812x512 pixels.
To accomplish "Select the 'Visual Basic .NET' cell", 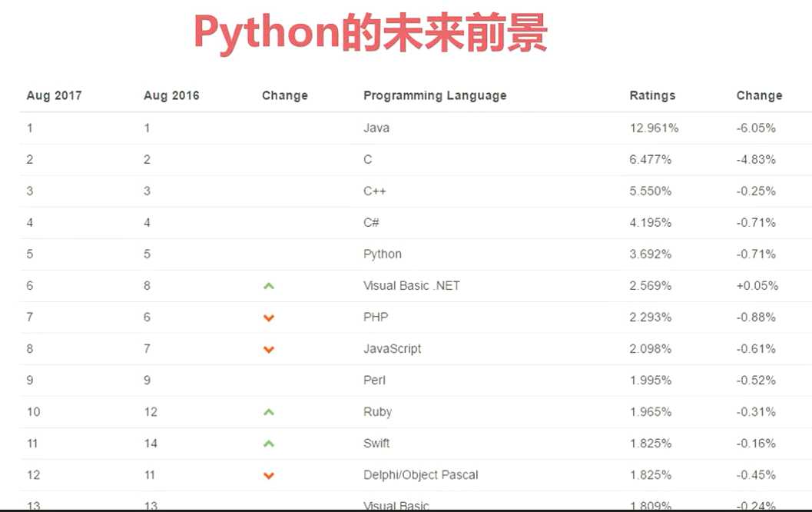I will (412, 285).
